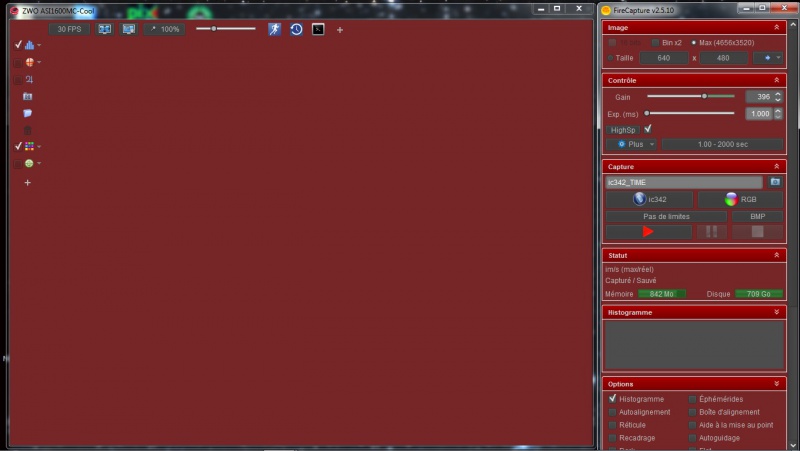
Task: Click the green globe icon in sidebar
Action: (x=29, y=163)
